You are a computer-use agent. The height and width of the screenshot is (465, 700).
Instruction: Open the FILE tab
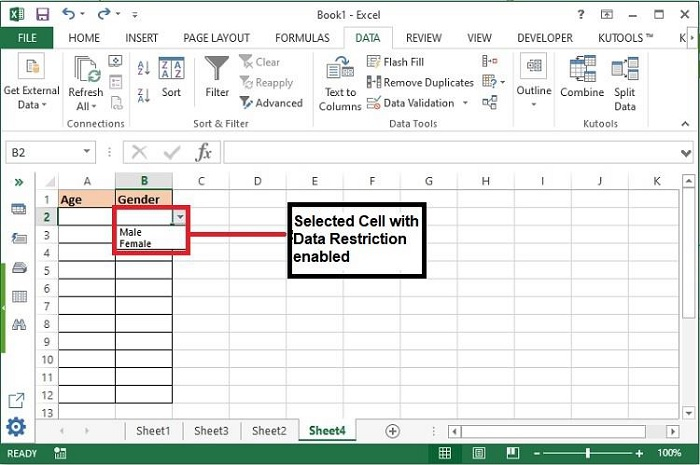pyautogui.click(x=27, y=38)
